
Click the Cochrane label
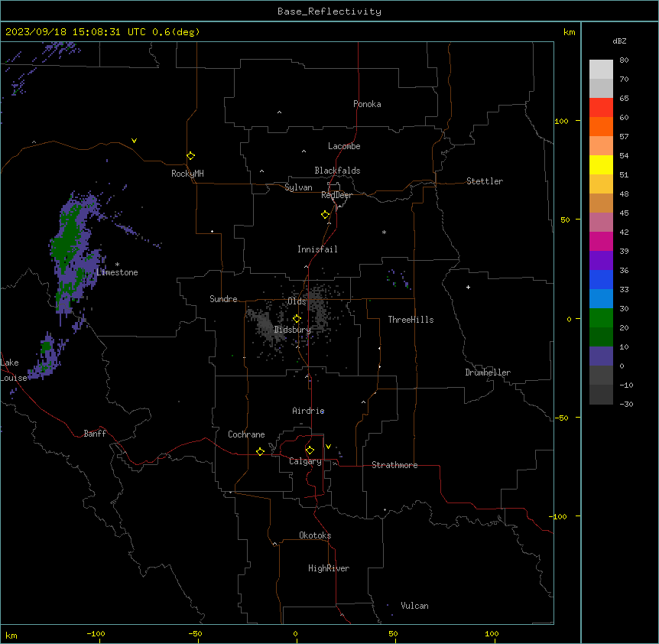point(246,434)
